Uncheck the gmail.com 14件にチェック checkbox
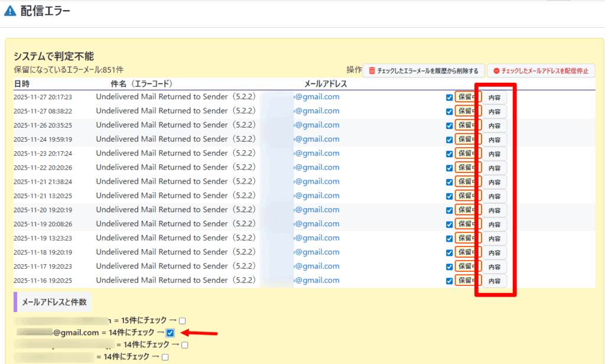Image resolution: width=605 pixels, height=364 pixels. point(170,333)
